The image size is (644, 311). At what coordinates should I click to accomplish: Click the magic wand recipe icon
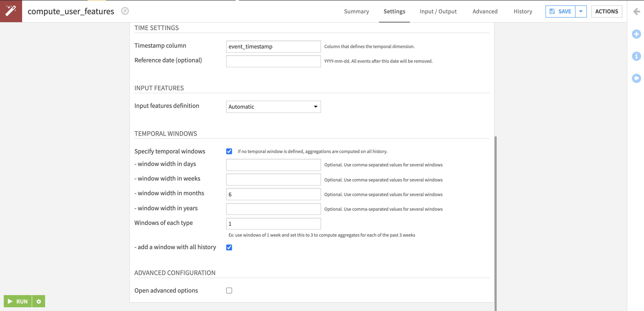11,11
